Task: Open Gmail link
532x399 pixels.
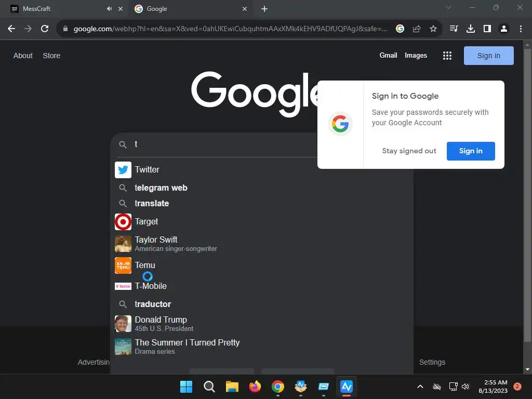Action: click(x=388, y=55)
